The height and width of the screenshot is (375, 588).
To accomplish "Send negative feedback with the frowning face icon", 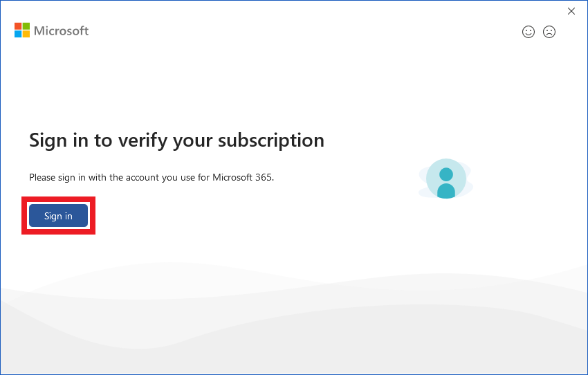I will click(549, 32).
